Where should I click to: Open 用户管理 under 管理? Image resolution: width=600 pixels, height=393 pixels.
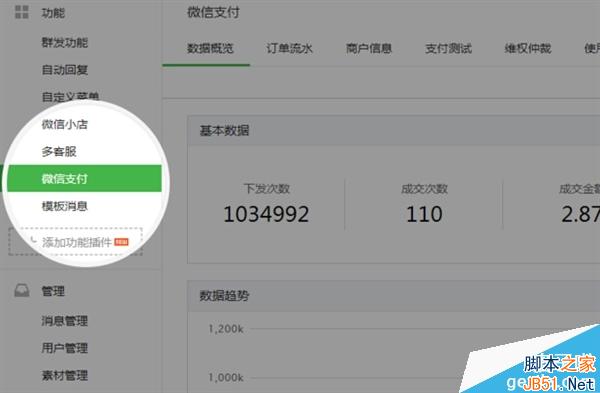coord(65,348)
